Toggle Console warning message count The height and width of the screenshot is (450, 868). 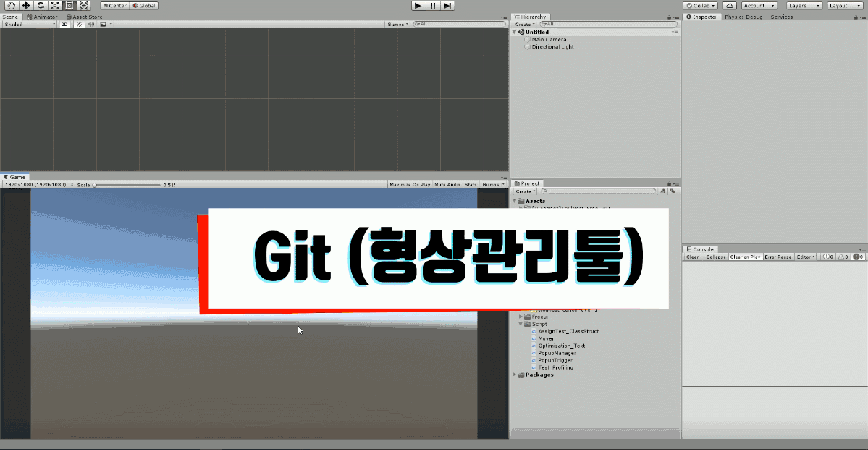(843, 257)
